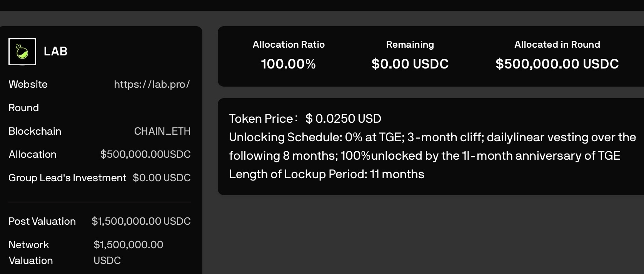Click the Post Valuation label
The image size is (644, 274).
(x=42, y=221)
